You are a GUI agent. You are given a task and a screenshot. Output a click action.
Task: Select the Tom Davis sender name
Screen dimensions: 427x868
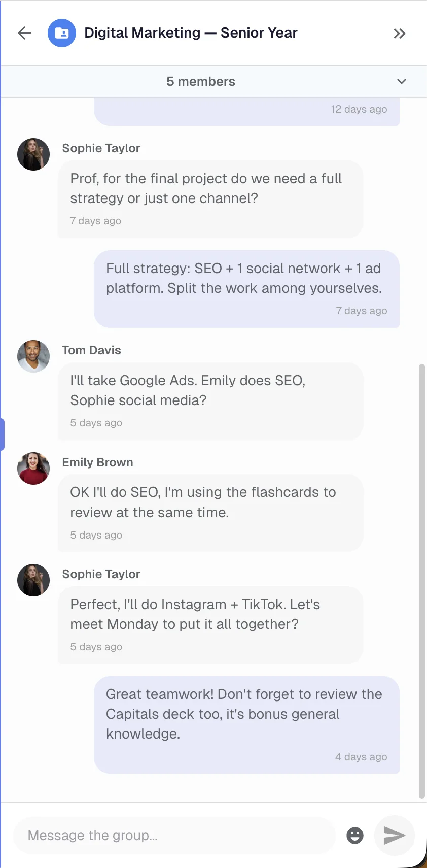coord(91,350)
